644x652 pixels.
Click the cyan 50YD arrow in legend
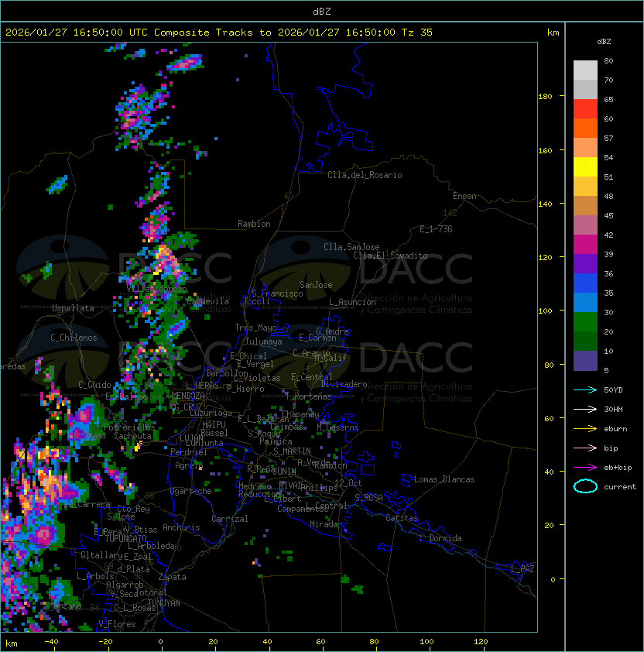[x=585, y=389]
